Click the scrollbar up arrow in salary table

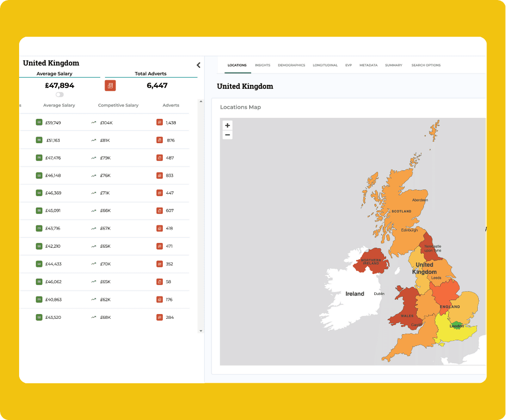[201, 101]
